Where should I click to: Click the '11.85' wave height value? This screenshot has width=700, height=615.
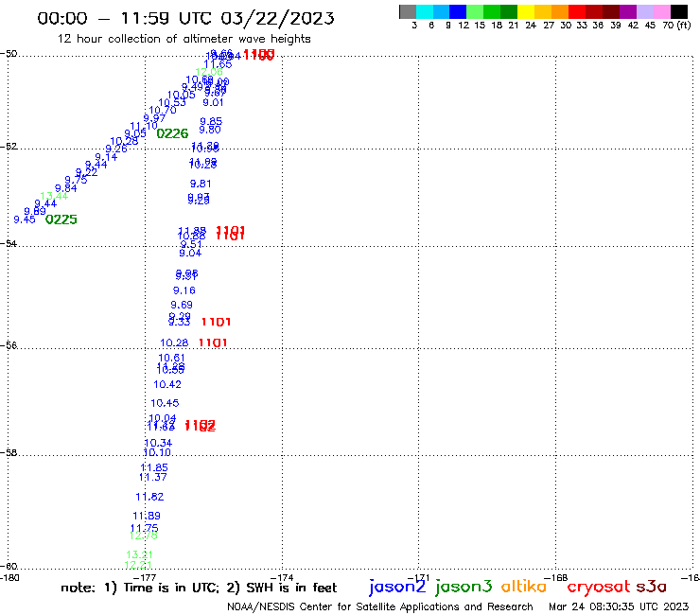coord(154,467)
